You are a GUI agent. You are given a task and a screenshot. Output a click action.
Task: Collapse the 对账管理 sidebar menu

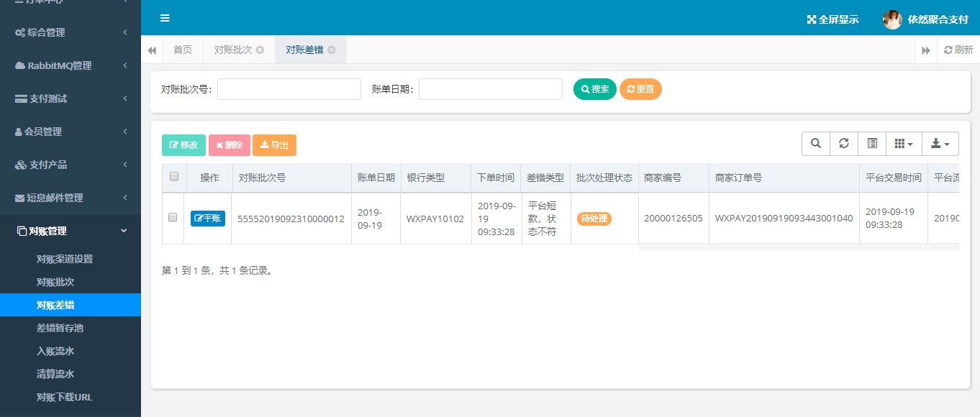pyautogui.click(x=71, y=231)
